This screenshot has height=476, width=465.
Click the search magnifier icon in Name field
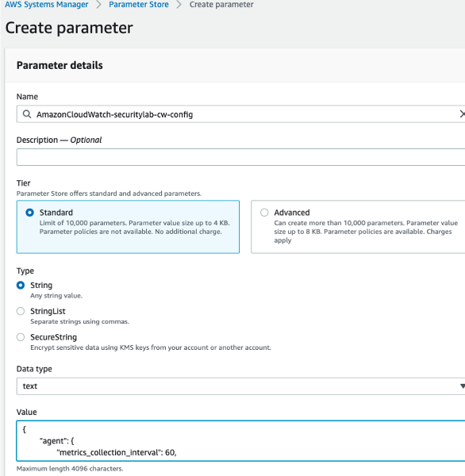pyautogui.click(x=27, y=114)
